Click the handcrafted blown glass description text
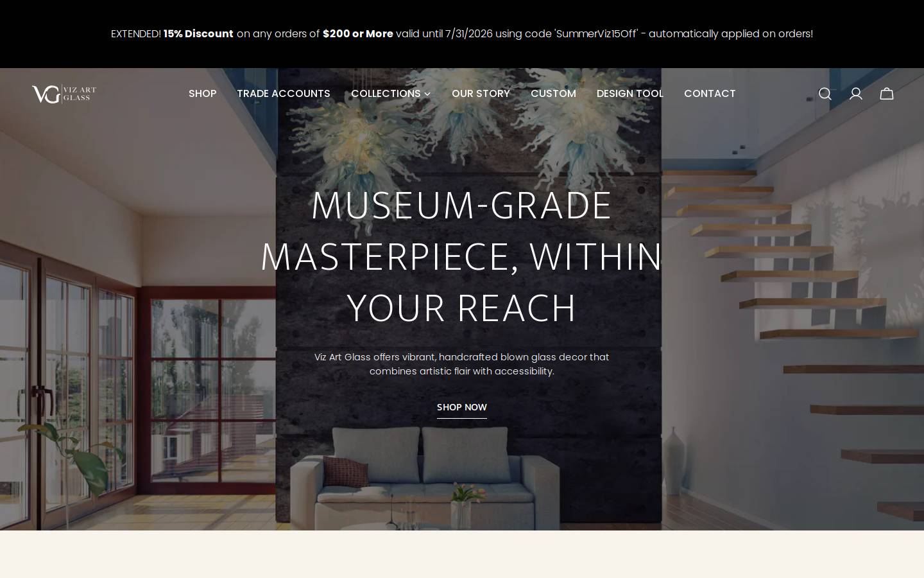The image size is (924, 578). coord(462,364)
